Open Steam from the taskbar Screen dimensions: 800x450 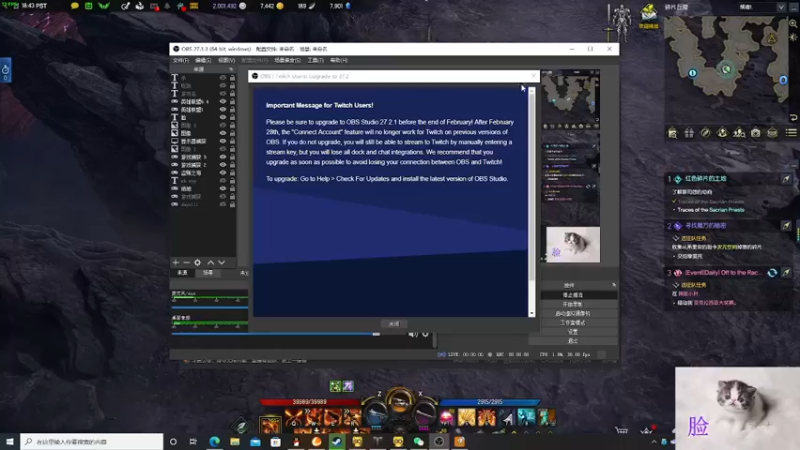(337, 441)
